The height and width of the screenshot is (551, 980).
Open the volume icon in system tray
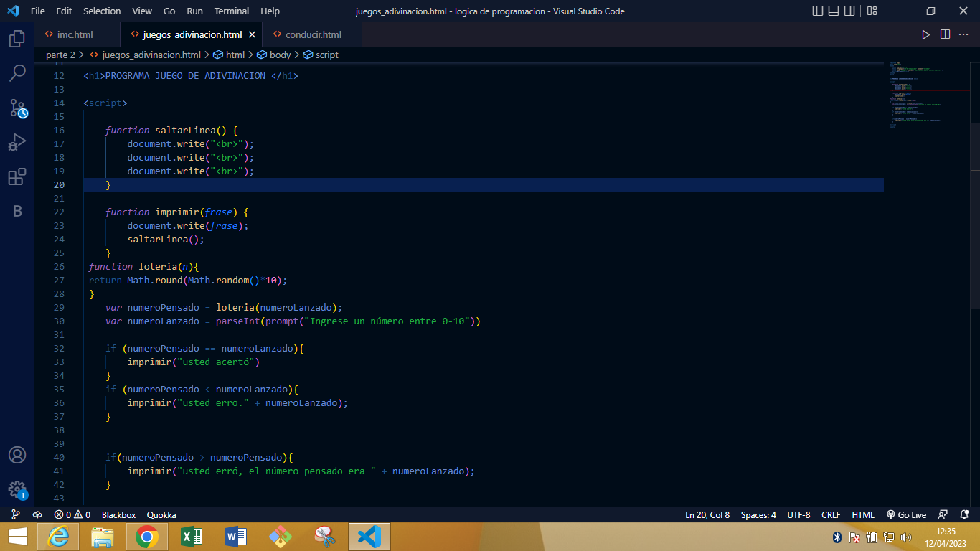[x=906, y=537]
